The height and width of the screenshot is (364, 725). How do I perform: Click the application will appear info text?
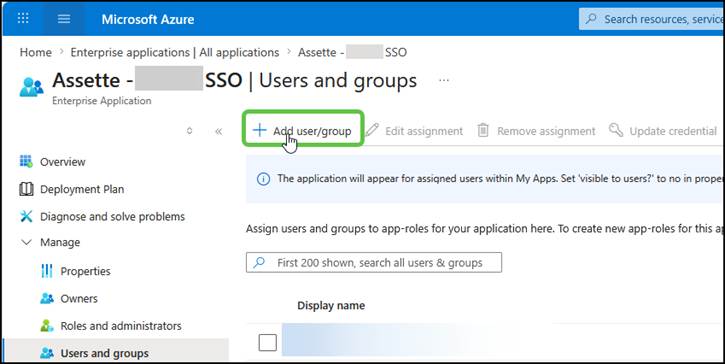point(499,179)
